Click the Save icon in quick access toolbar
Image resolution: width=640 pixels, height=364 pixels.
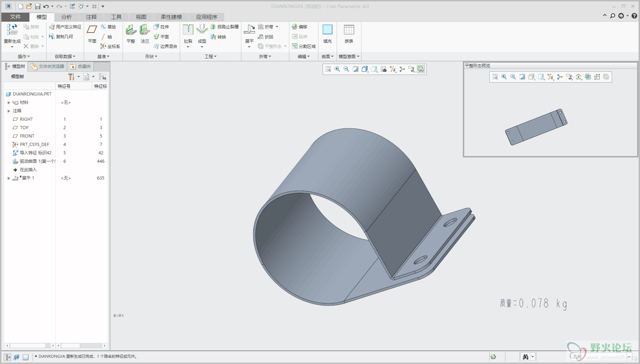coord(37,6)
